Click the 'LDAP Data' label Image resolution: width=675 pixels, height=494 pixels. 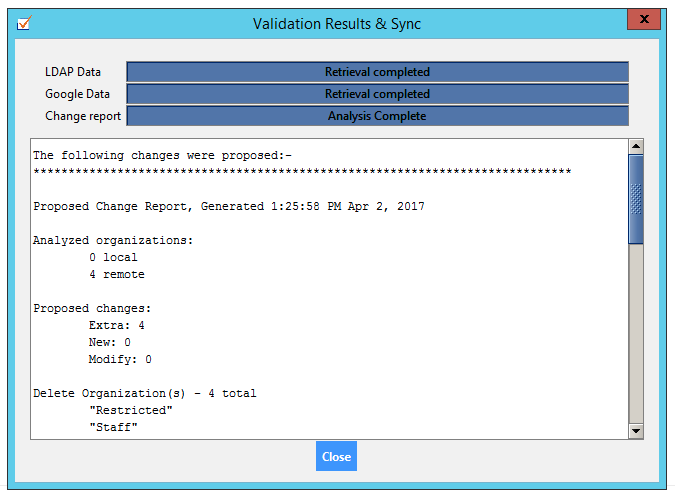(x=73, y=72)
